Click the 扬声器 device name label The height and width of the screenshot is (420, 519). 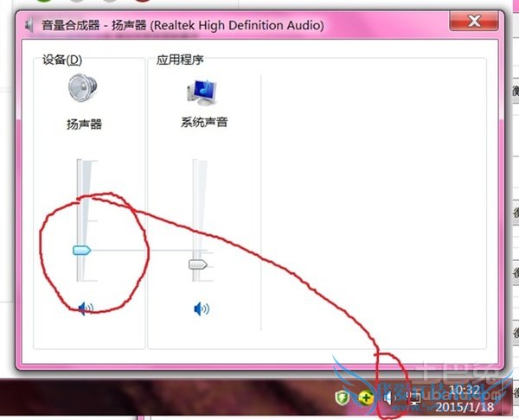(84, 124)
